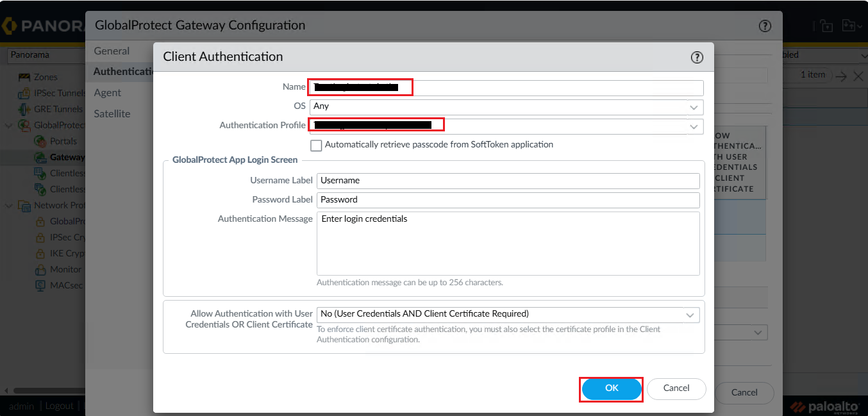868x416 pixels.
Task: Collapse the Network Profiles tree node
Action: 9,205
